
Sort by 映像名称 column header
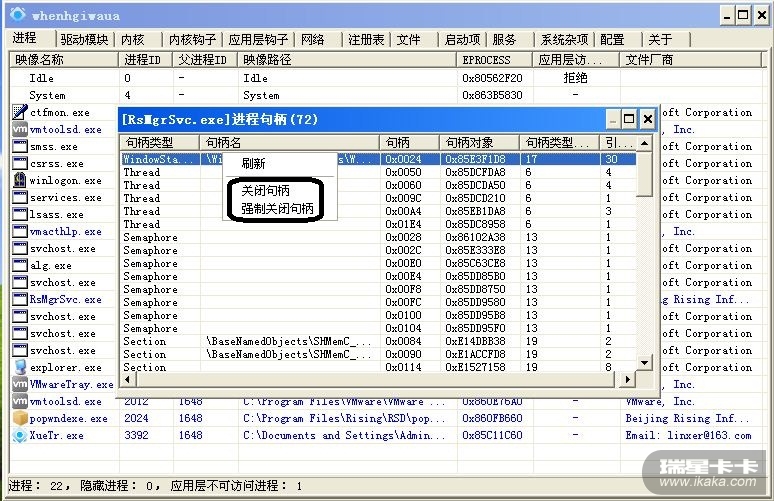coord(64,60)
